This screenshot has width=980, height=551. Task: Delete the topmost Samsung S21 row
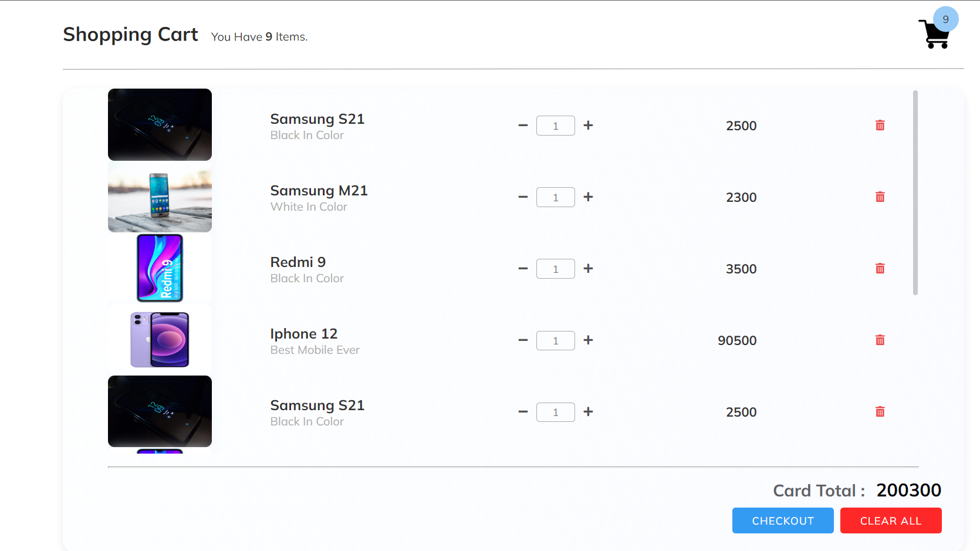coord(880,126)
